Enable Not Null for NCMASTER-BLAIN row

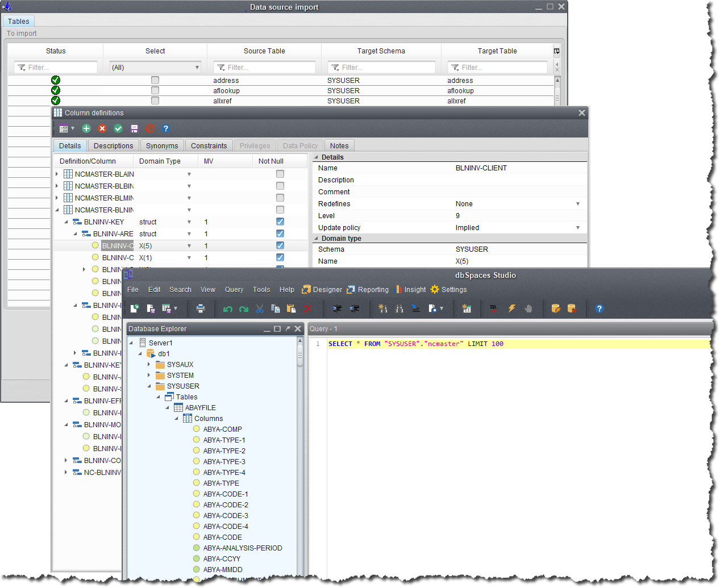280,174
